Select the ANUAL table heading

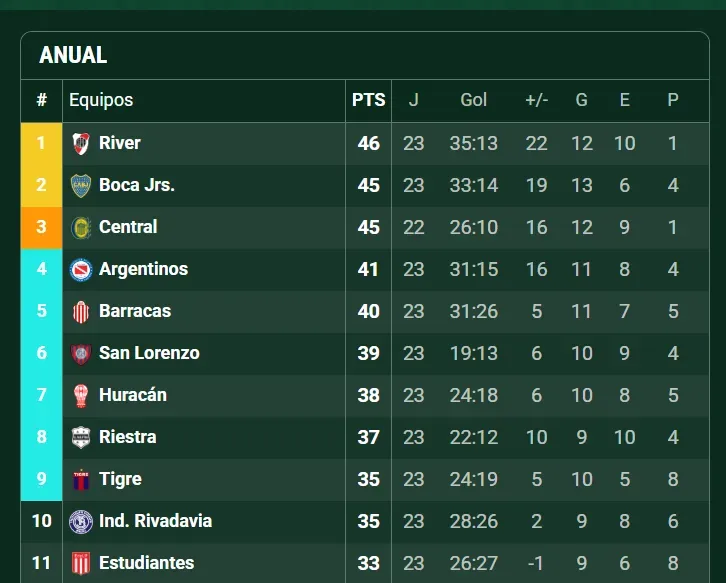coord(73,56)
